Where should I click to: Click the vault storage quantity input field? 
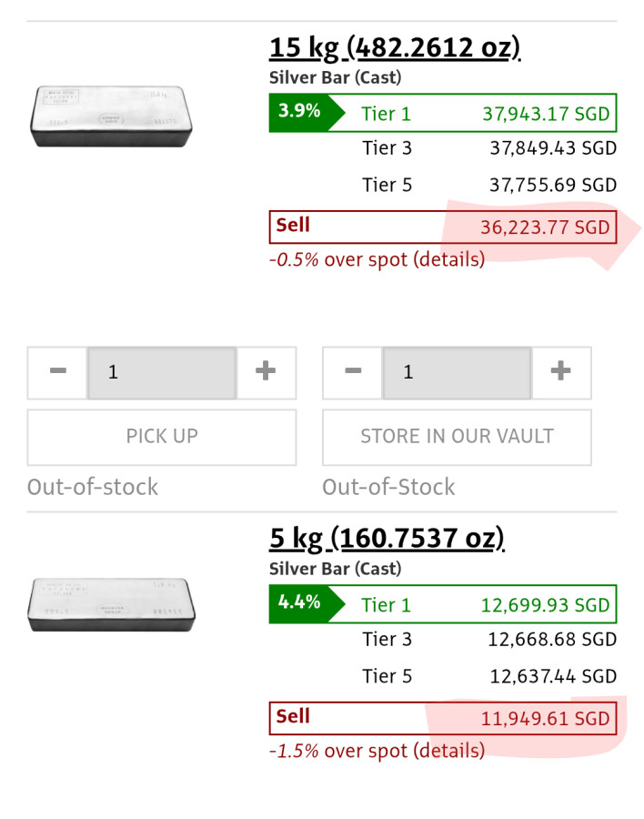(457, 372)
